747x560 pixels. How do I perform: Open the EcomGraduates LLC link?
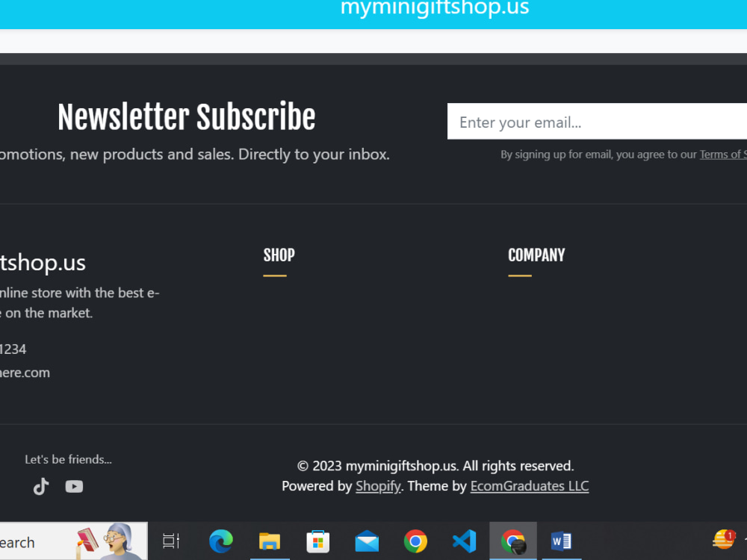pos(530,486)
